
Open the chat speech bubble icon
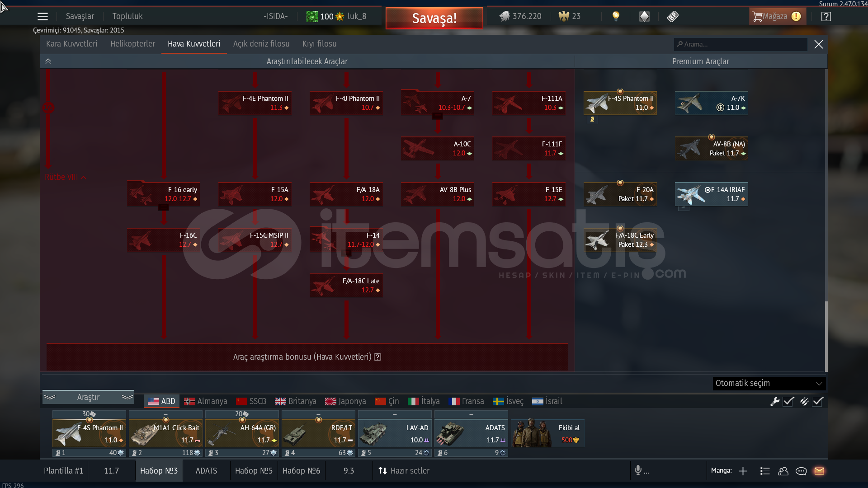801,471
